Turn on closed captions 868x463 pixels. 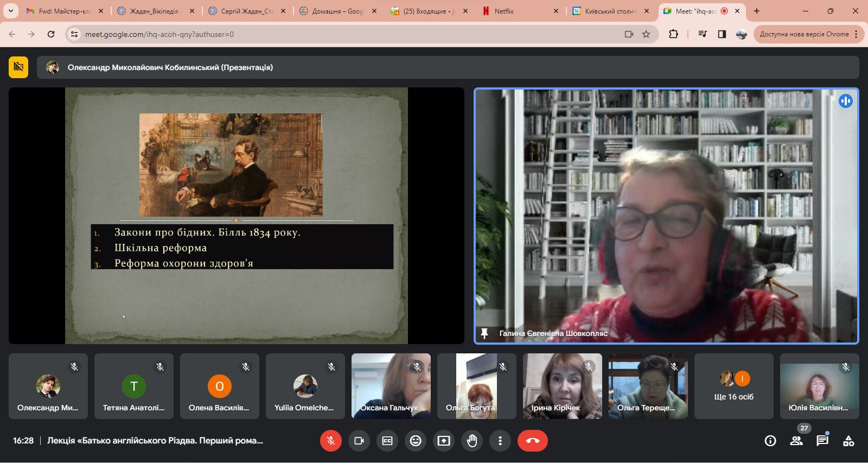387,441
